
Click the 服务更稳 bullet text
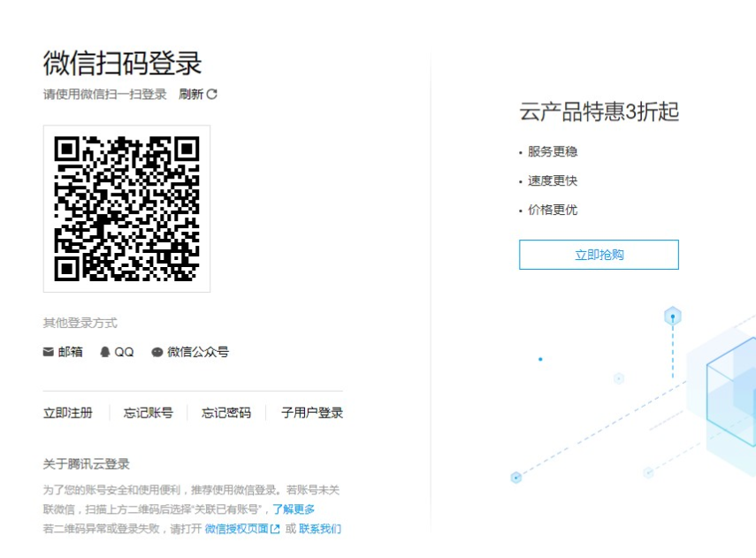pyautogui.click(x=553, y=151)
